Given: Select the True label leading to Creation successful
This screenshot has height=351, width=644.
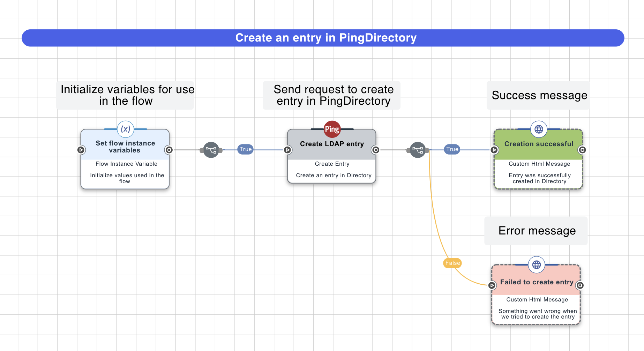Looking at the screenshot, I should 452,149.
